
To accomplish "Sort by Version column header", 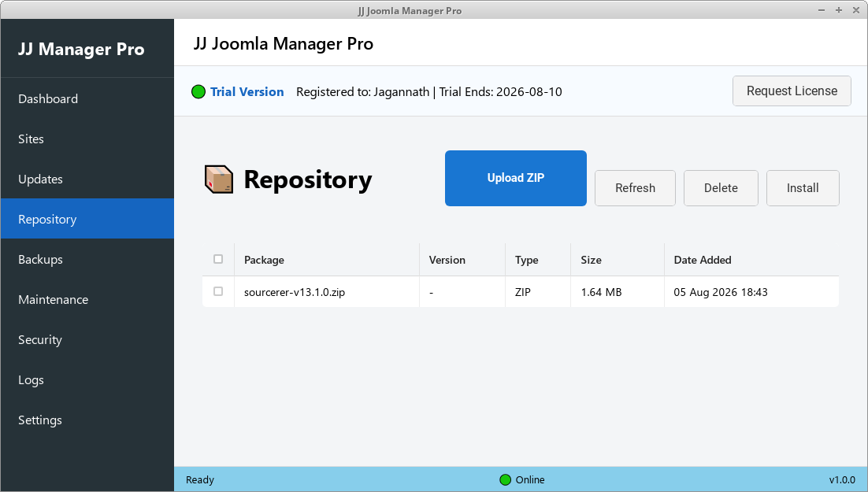I will (462, 260).
